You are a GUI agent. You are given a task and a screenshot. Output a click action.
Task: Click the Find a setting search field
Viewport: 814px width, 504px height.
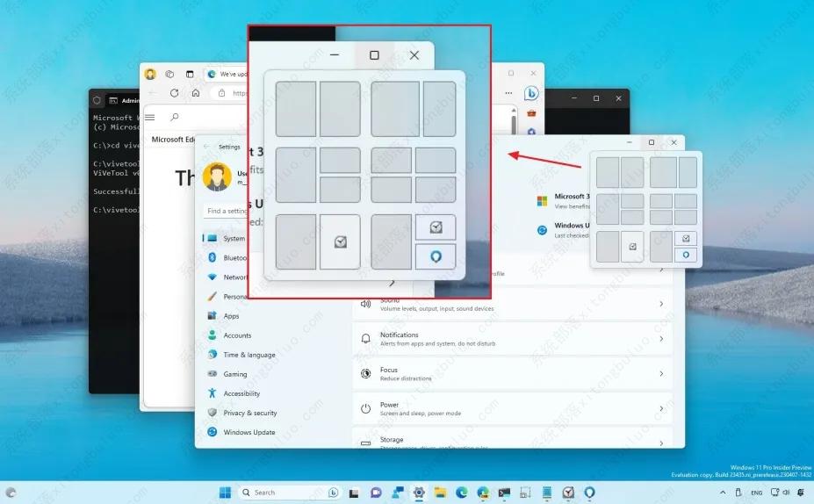[226, 211]
